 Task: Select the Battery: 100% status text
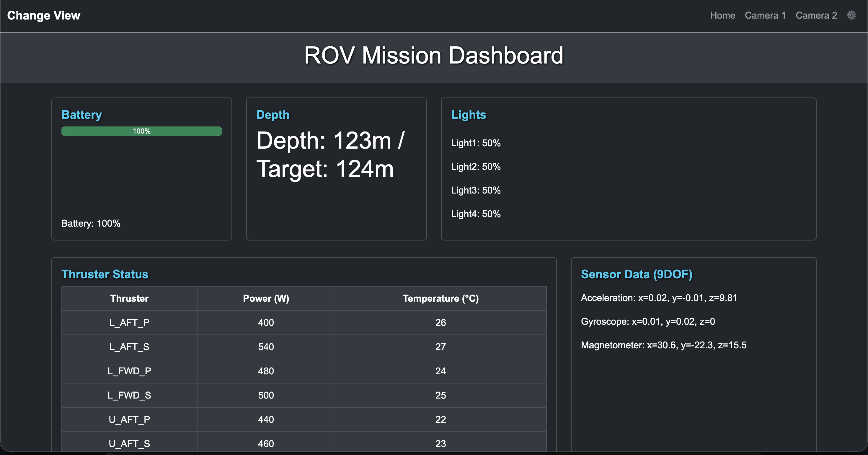(91, 223)
